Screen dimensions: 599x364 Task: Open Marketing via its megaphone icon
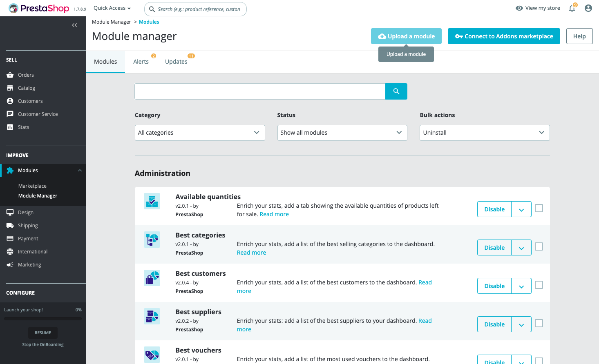tap(10, 265)
